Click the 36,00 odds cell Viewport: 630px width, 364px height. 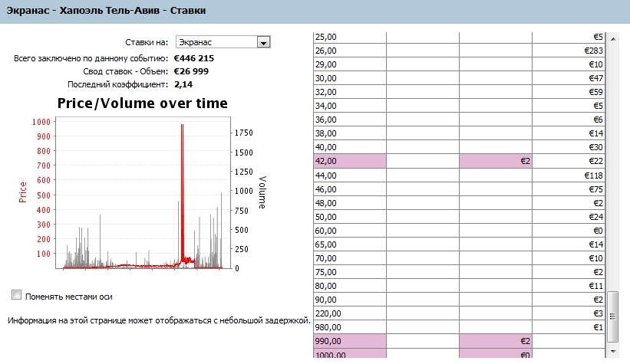click(x=350, y=120)
